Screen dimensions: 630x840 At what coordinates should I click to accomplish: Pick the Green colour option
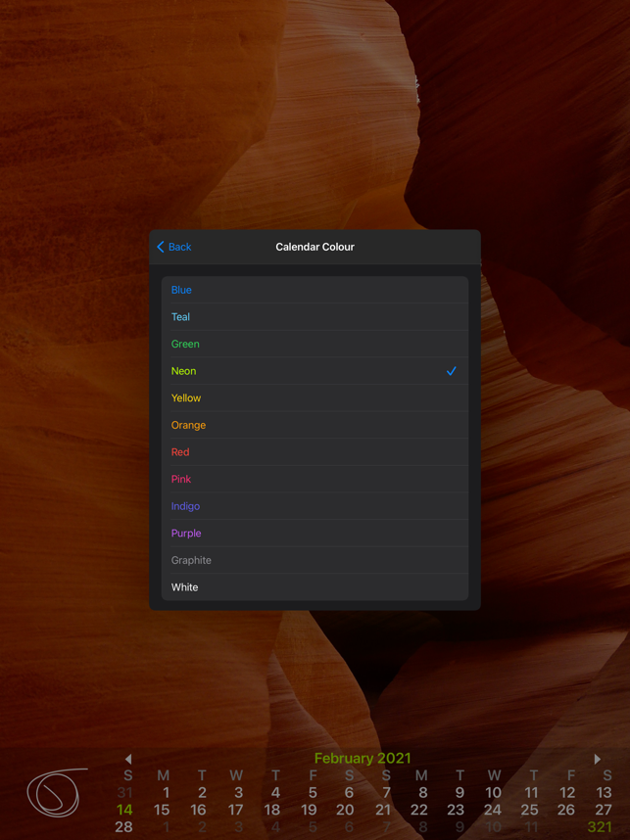(x=315, y=344)
